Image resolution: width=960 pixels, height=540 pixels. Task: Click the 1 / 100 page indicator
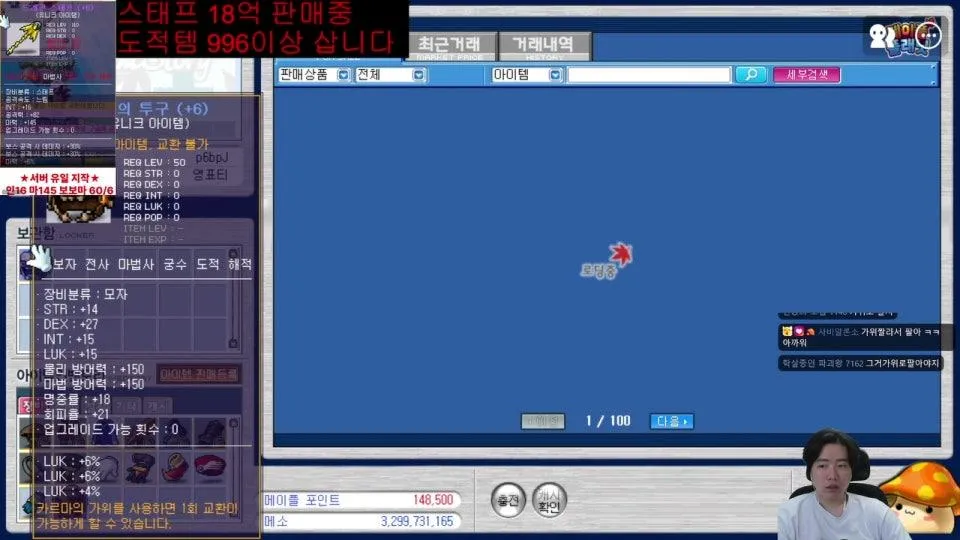pyautogui.click(x=607, y=421)
